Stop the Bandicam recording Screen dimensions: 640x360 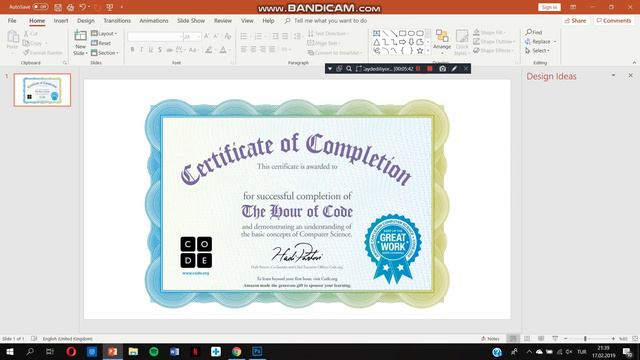tap(430, 69)
